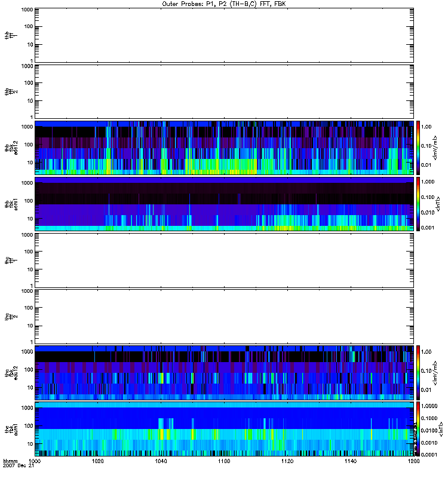Select the thb fbk scm1 spectrogram panel
Screen dimensions: 448x478
click(224, 204)
